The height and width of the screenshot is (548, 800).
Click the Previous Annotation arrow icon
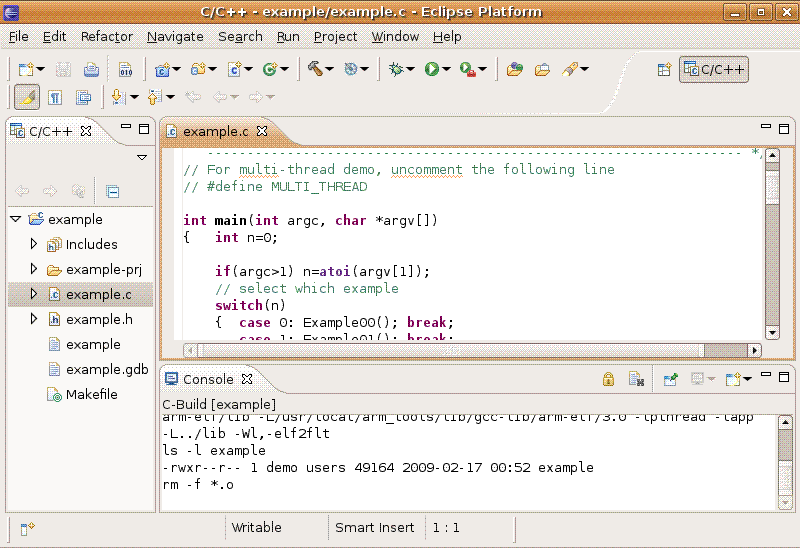click(x=155, y=97)
